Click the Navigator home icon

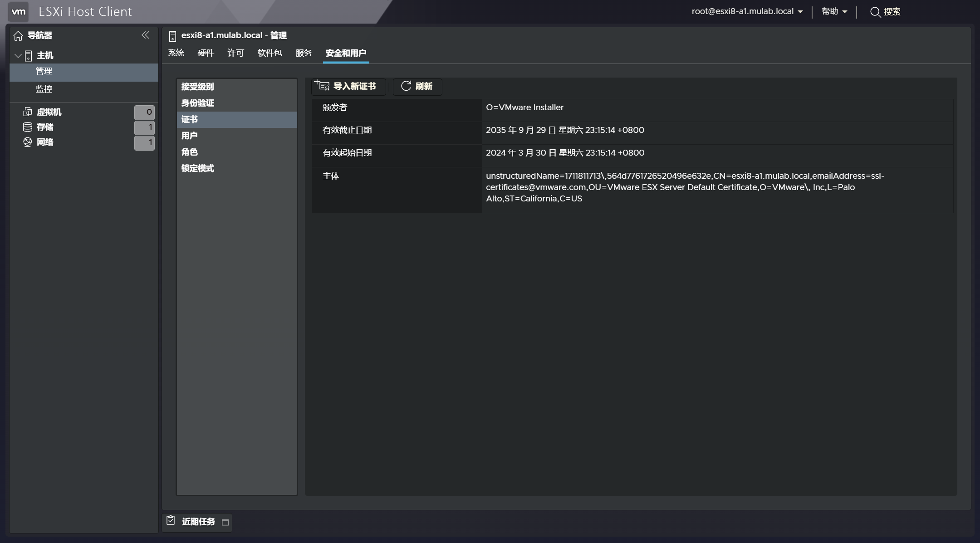(18, 36)
